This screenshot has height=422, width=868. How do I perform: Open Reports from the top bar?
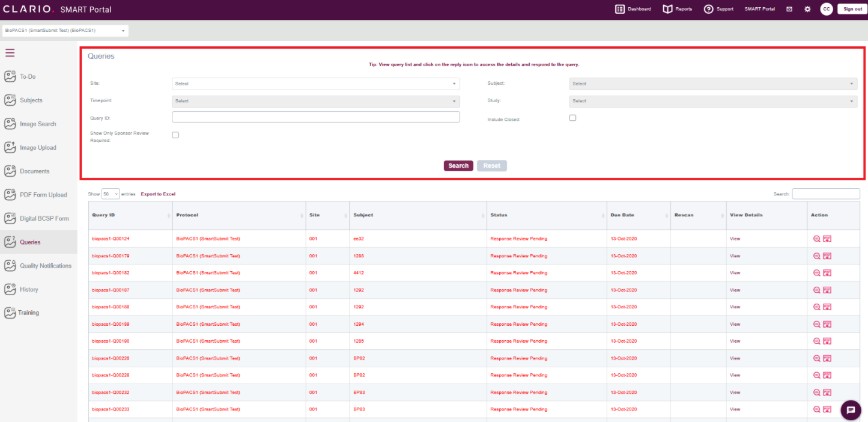click(677, 9)
